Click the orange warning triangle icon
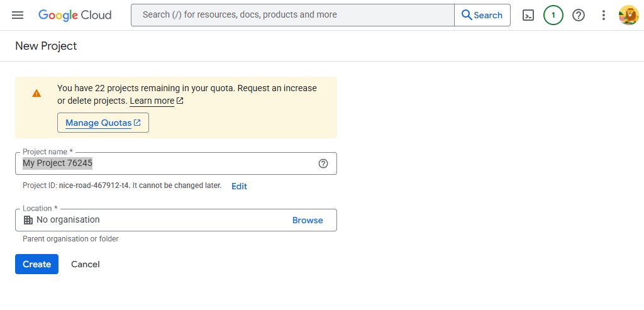The image size is (644, 310). [x=36, y=93]
